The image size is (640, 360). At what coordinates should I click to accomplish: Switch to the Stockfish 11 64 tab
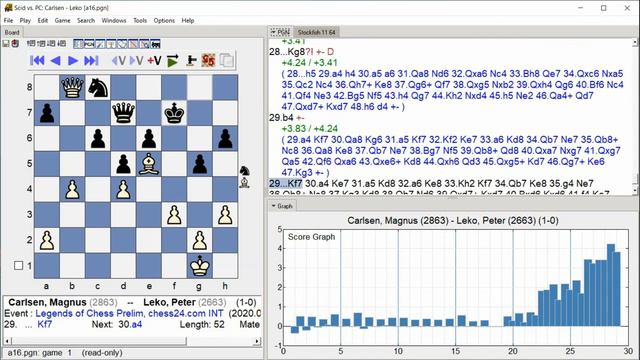click(316, 32)
